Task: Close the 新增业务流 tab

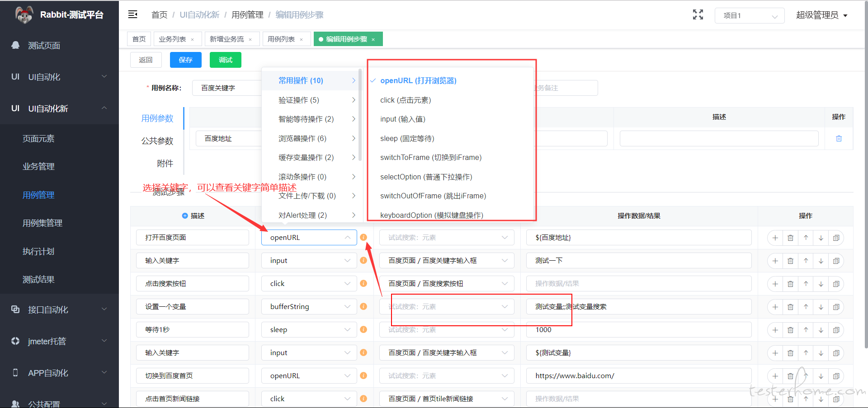Action: 250,39
